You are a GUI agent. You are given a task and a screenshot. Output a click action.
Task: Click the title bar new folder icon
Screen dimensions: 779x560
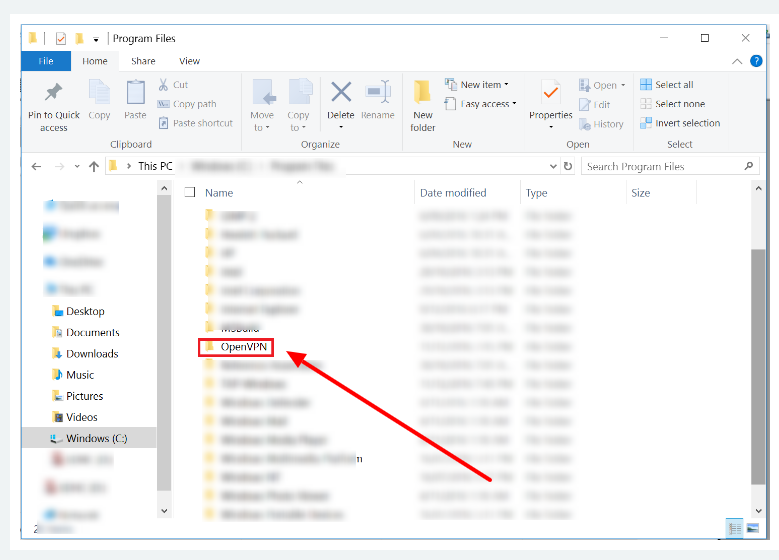tap(79, 38)
